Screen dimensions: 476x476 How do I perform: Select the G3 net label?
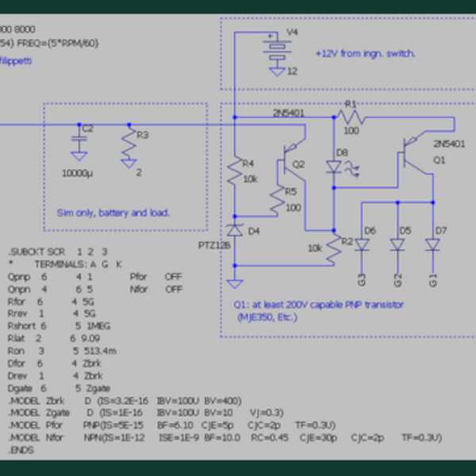point(362,280)
